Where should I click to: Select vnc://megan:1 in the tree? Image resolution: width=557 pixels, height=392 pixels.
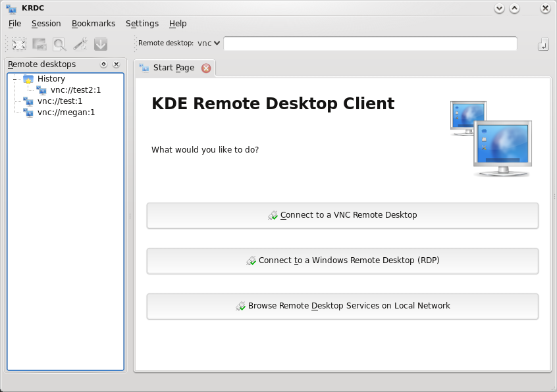(x=65, y=113)
